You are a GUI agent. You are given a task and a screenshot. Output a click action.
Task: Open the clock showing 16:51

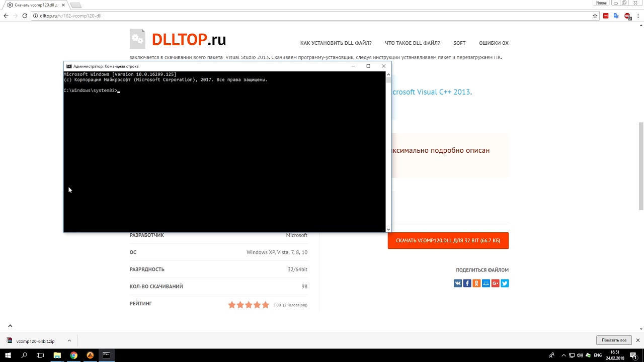point(614,355)
